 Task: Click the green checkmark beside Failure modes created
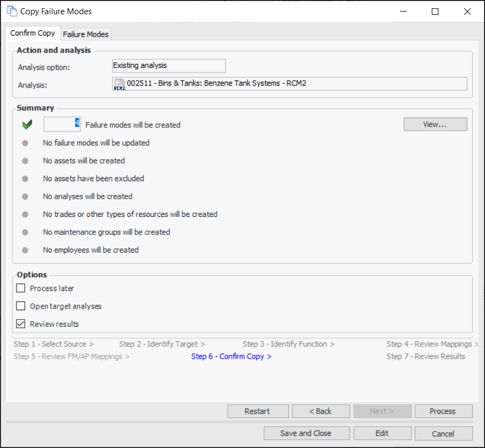tap(27, 125)
